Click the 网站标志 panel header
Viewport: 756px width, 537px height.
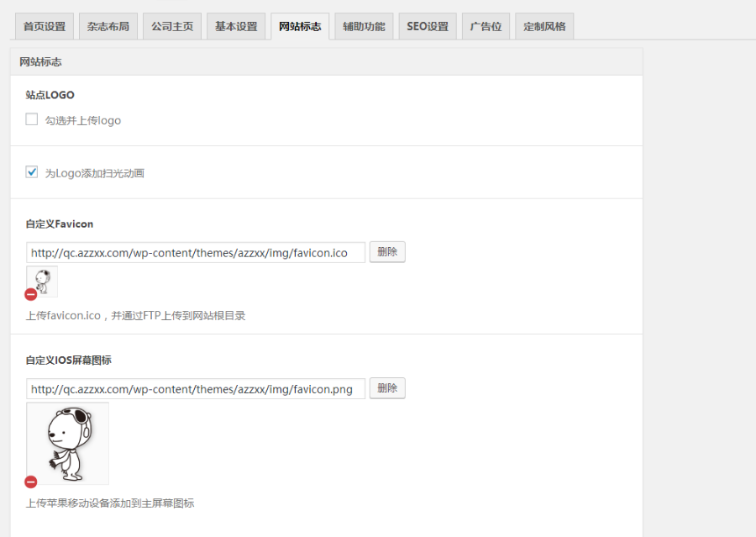point(326,62)
